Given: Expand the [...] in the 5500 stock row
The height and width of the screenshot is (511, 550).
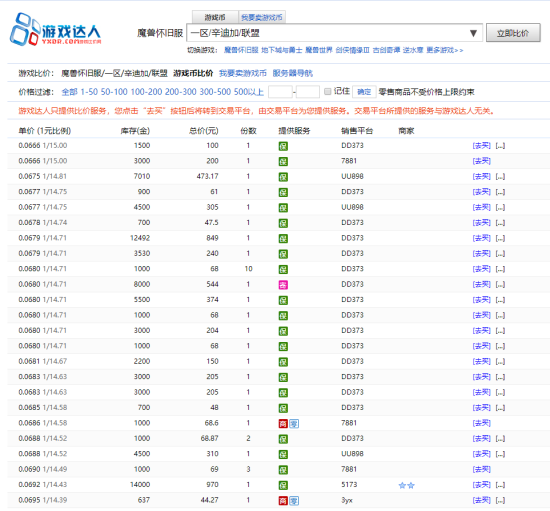Looking at the screenshot, I should 500,300.
